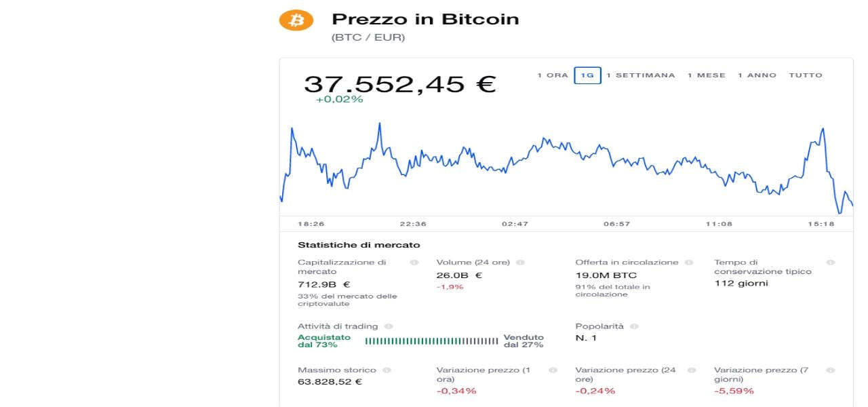Click info icon next to Attività di trading
The width and height of the screenshot is (868, 407).
[x=389, y=327]
